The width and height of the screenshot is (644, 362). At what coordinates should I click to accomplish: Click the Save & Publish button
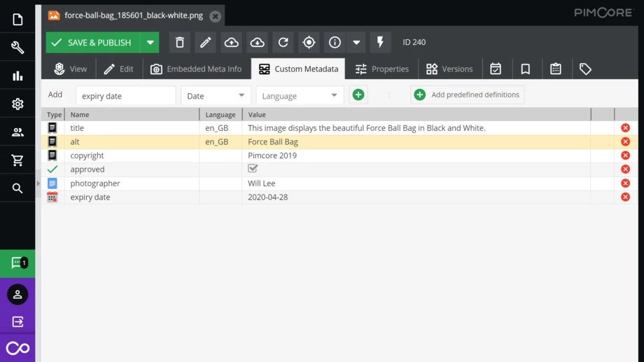click(93, 42)
